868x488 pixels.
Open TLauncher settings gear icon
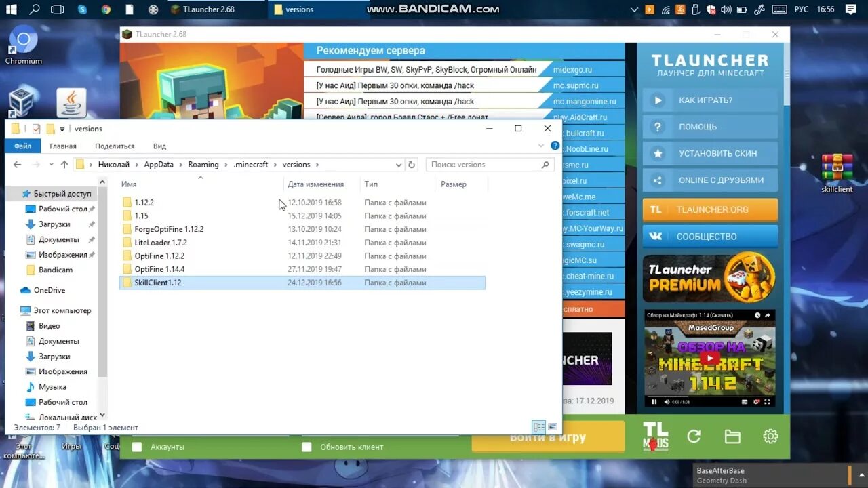click(770, 436)
